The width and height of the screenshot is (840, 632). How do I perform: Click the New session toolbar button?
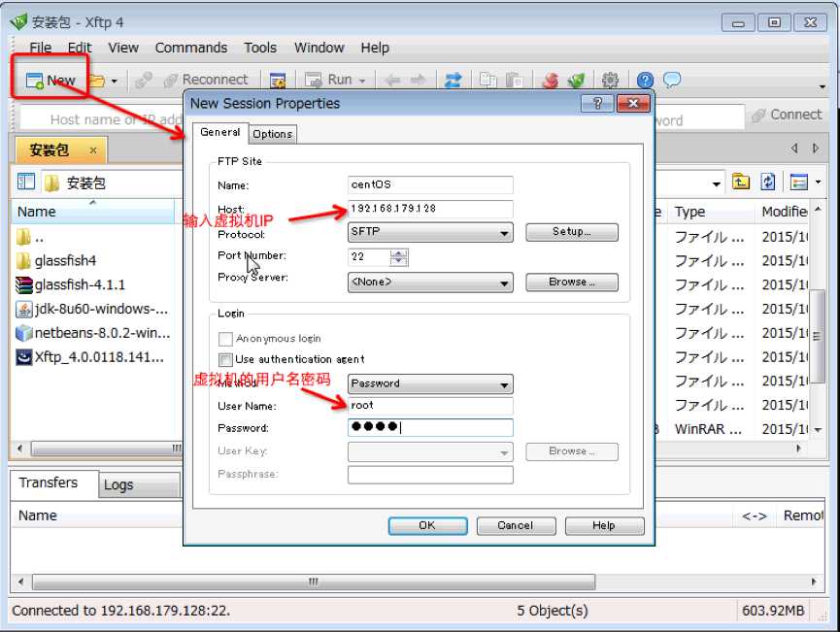pos(50,81)
